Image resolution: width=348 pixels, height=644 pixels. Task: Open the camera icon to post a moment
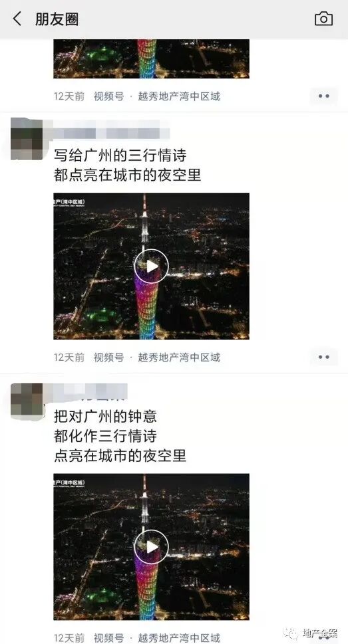(324, 19)
